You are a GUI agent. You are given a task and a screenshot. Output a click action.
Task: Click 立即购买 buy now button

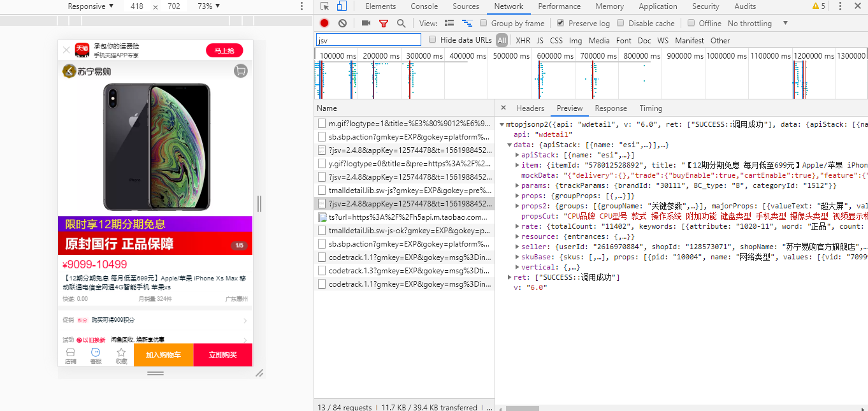(222, 355)
